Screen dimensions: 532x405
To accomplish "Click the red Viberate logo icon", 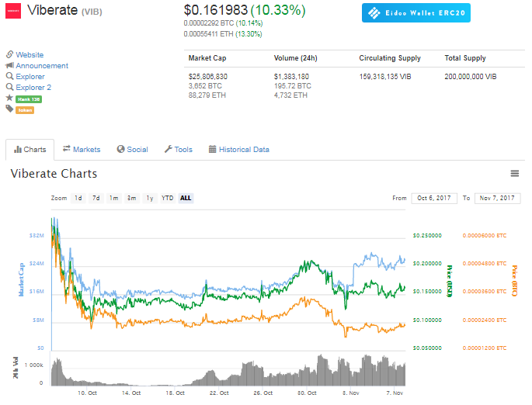I will (13, 11).
